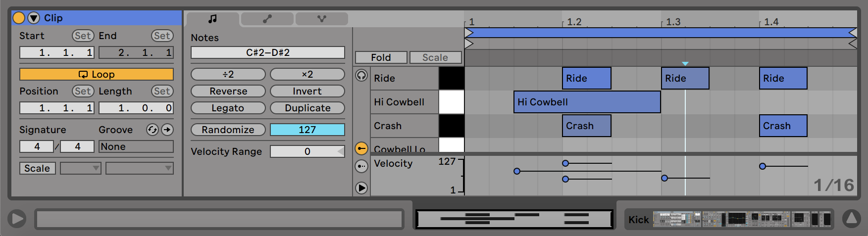Screen dimensions: 868x236
Task: Toggle the headphone preview icon
Action: (x=361, y=75)
